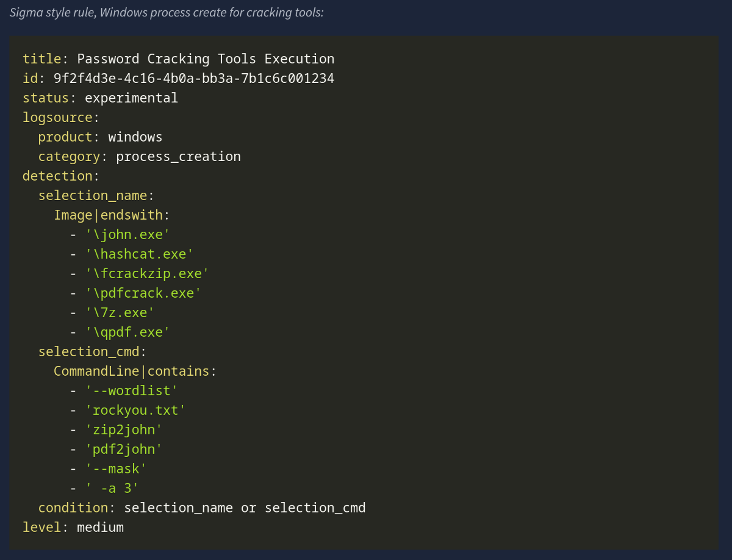Click the '\fcrackzip.exe' list entry
This screenshot has width=732, height=560.
click(147, 274)
